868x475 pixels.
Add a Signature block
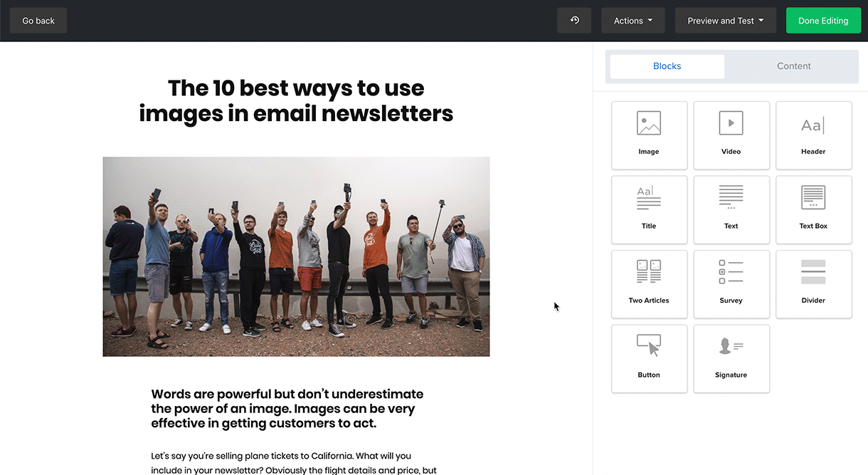[x=731, y=358]
